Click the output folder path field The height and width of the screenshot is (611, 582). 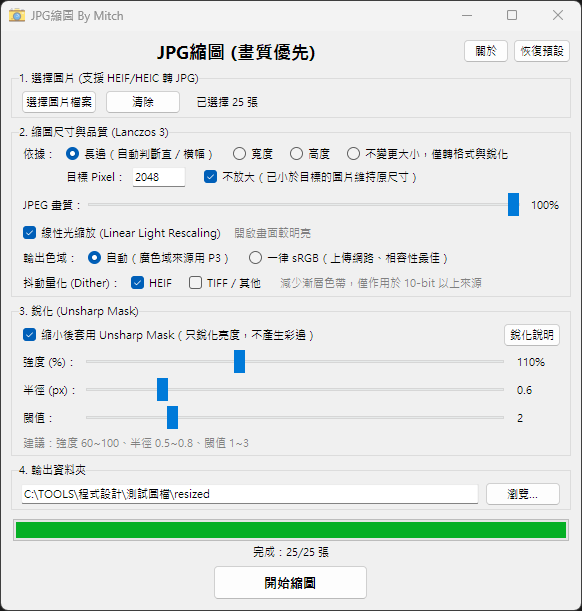pos(250,494)
